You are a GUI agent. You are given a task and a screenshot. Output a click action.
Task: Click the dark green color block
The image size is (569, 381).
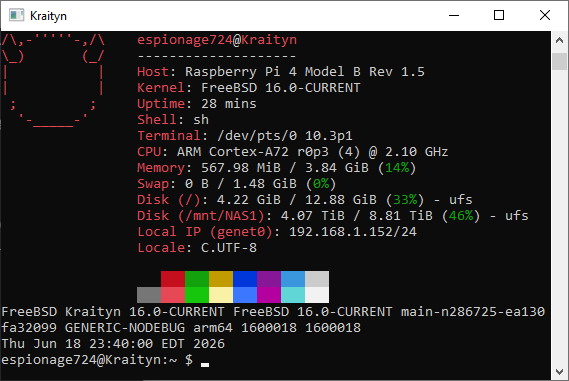click(x=197, y=279)
